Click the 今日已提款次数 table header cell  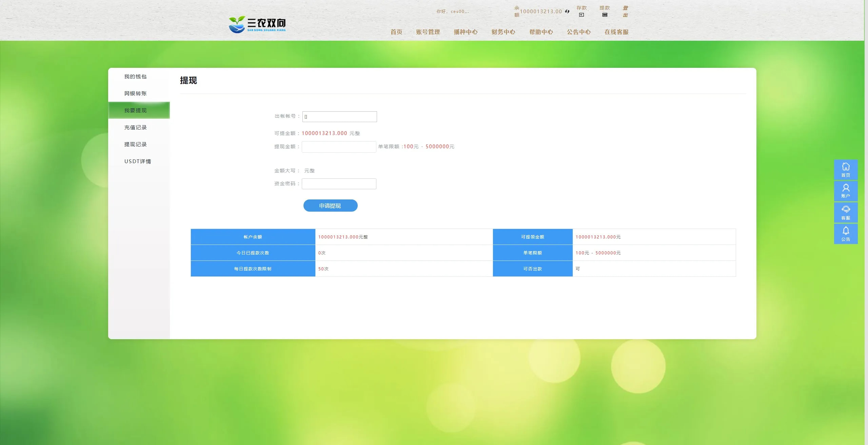253,253
